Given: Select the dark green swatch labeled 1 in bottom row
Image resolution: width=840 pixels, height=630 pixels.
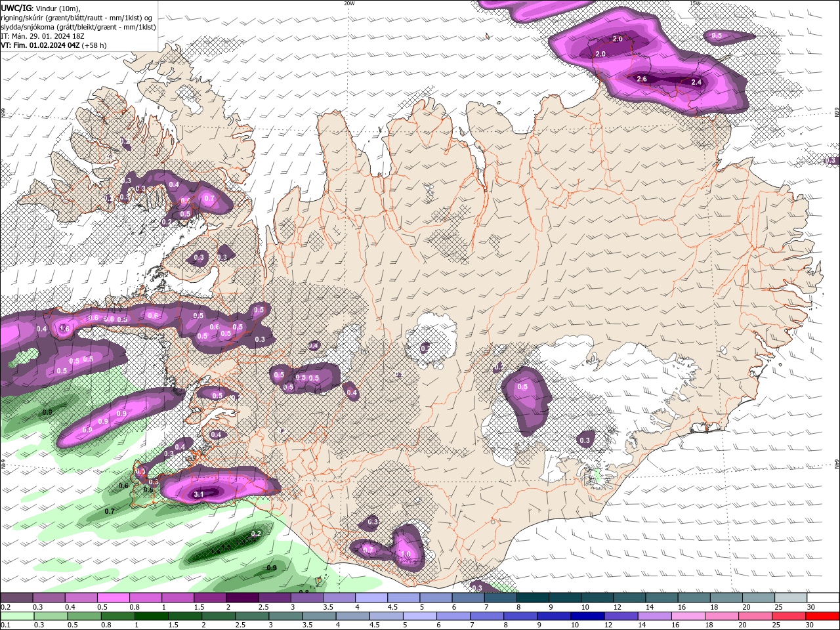Looking at the screenshot, I should pyautogui.click(x=151, y=616).
